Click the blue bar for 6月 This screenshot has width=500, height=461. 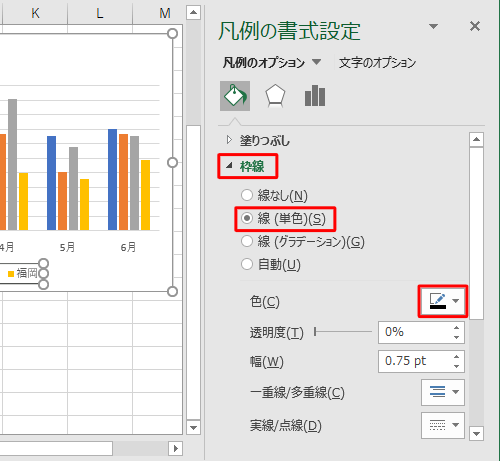[112, 179]
